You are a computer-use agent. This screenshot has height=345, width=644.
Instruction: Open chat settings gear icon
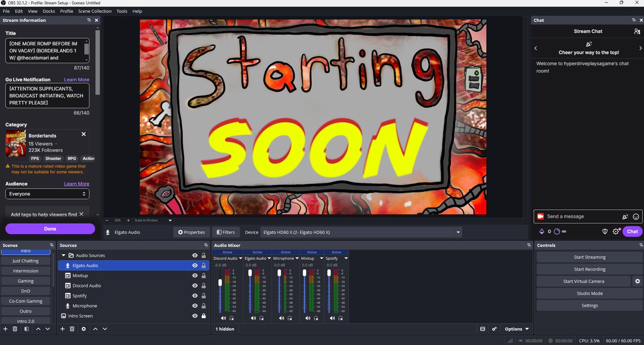(x=616, y=231)
